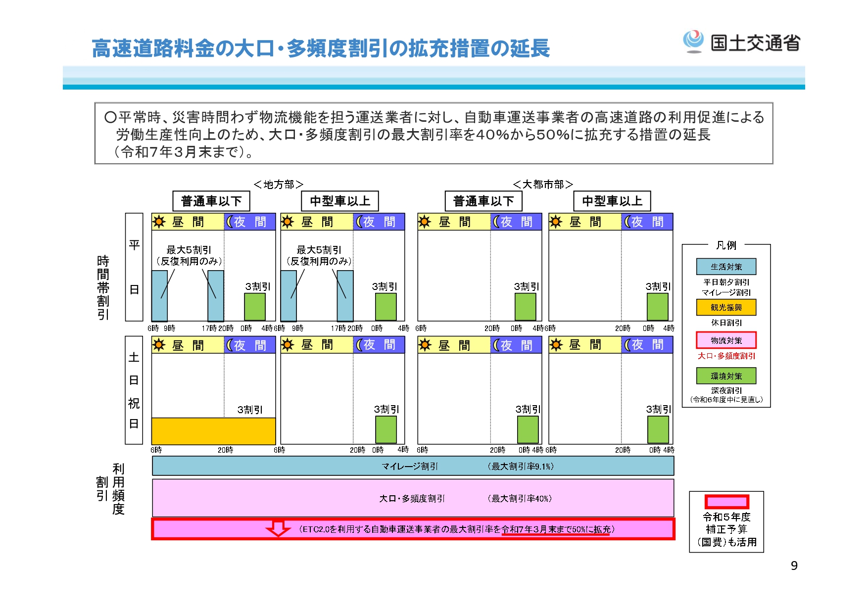Select the 環境対策 green legend swatch
This screenshot has width=868, height=614.
point(726,376)
